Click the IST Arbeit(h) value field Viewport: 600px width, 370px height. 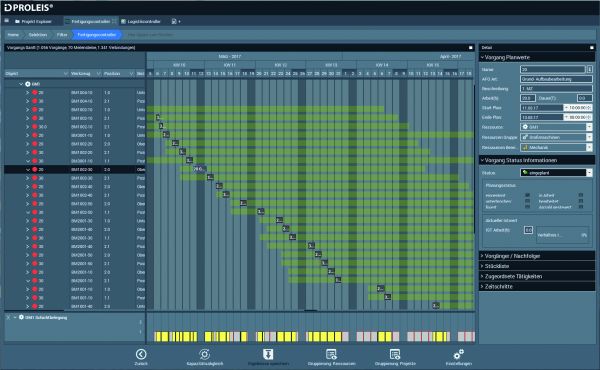click(528, 230)
